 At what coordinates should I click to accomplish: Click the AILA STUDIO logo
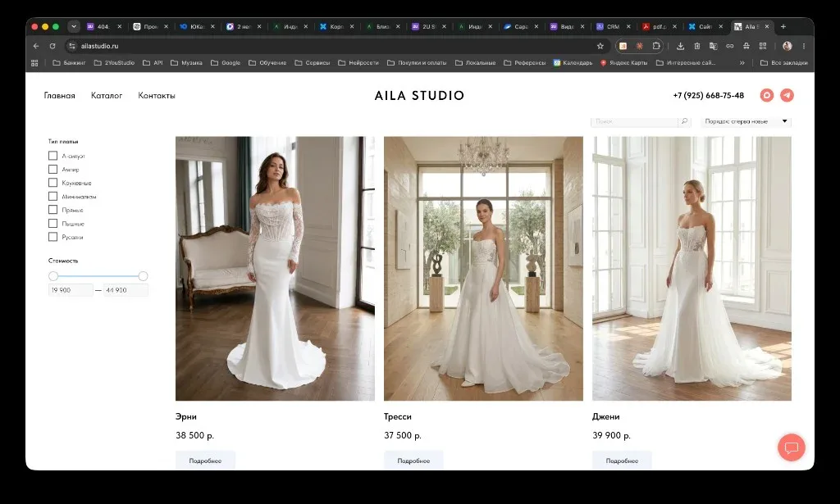click(419, 95)
